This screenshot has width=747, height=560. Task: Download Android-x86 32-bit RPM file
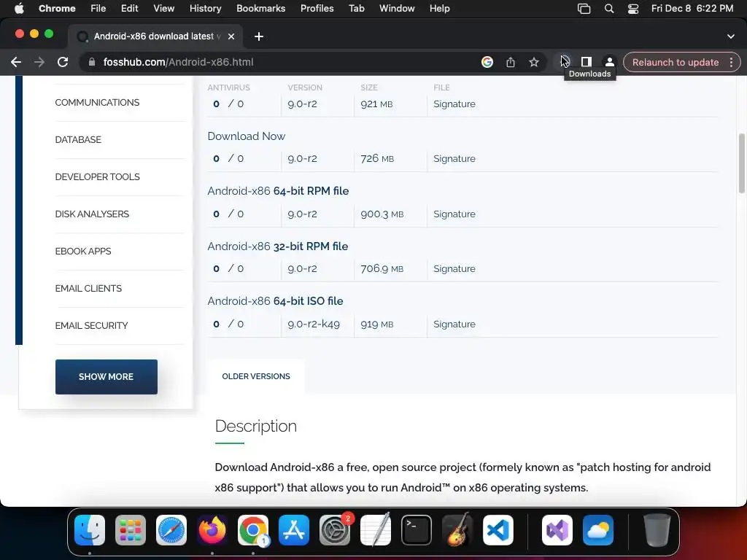[x=278, y=246]
